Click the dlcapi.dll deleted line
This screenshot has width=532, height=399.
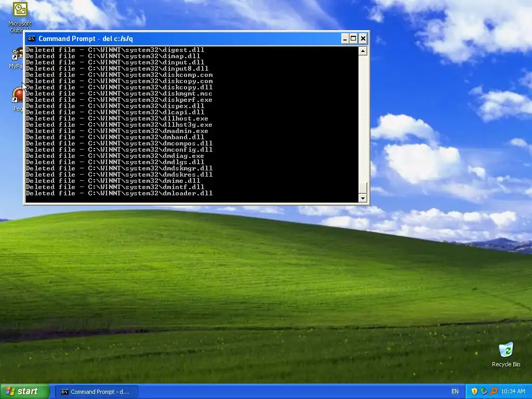click(x=115, y=112)
